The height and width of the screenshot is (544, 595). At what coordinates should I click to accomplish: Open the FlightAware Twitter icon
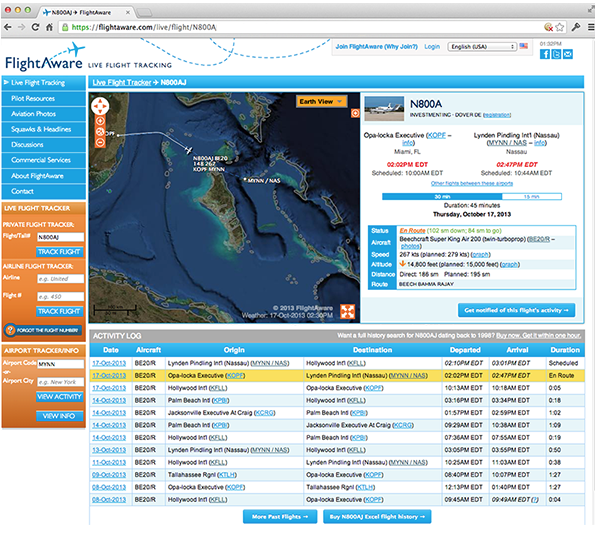[x=556, y=54]
